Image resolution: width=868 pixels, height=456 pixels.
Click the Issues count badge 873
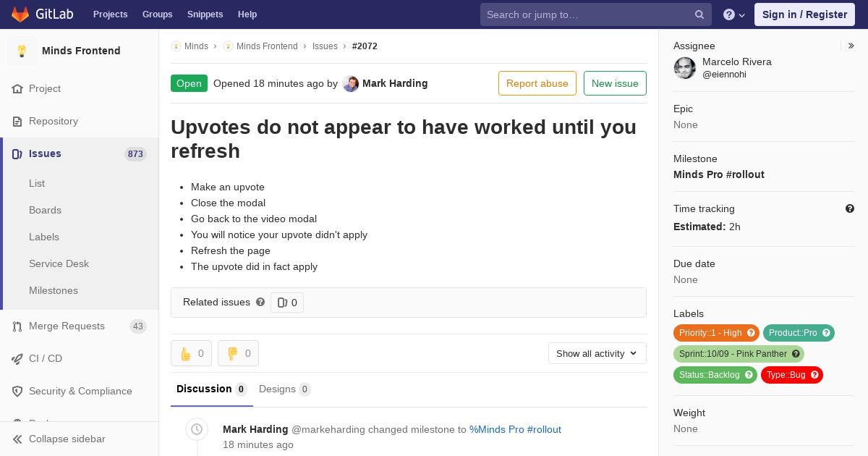point(135,154)
